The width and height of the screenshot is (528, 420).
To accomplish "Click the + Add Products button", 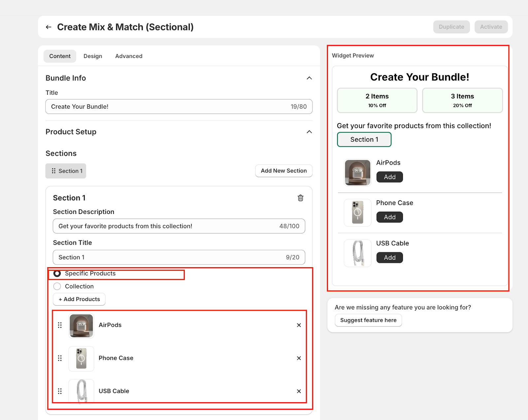I will tap(79, 299).
